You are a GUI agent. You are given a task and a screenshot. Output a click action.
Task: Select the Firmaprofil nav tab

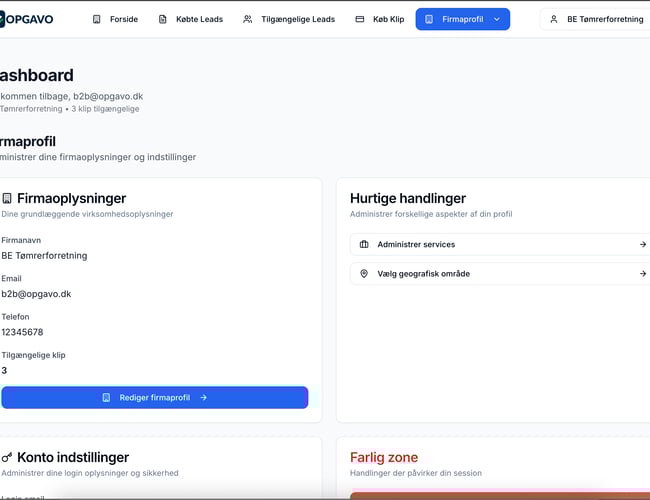click(463, 19)
